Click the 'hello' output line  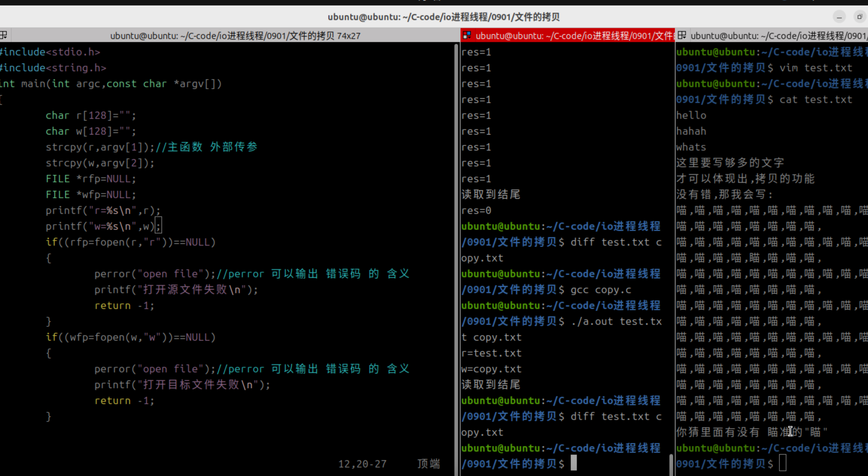pos(691,115)
